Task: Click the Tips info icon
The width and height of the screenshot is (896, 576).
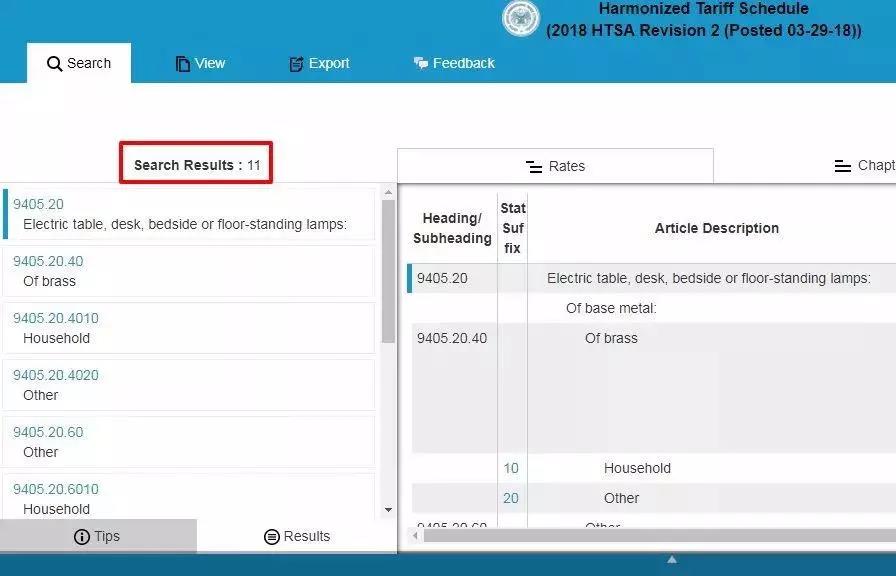Action: click(82, 537)
